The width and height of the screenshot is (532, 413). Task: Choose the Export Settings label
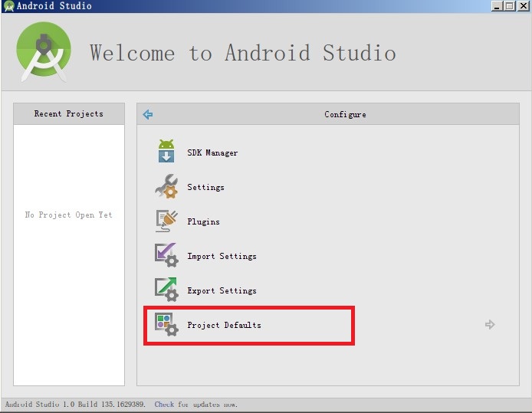pyautogui.click(x=222, y=290)
